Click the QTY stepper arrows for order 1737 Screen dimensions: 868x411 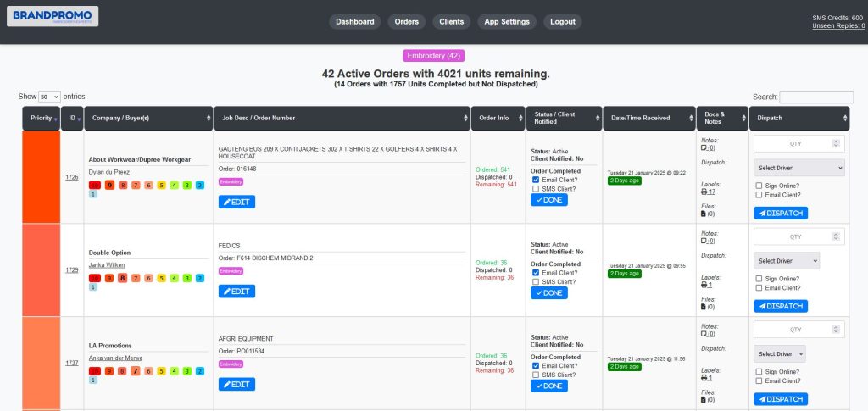(x=836, y=329)
